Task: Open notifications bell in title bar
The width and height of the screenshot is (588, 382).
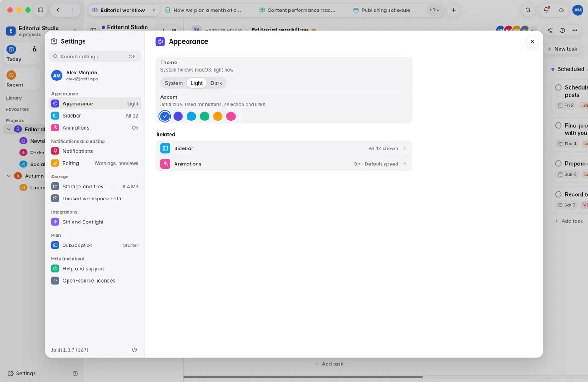Action: (x=546, y=10)
